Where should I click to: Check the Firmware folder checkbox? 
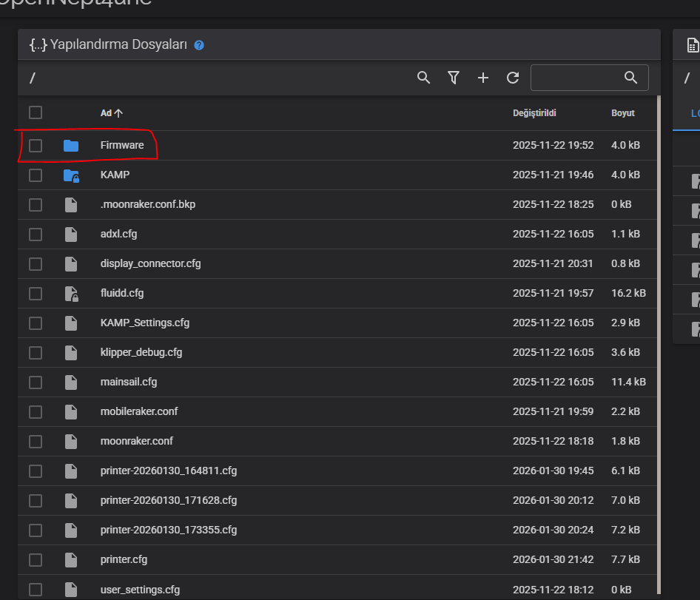click(36, 146)
